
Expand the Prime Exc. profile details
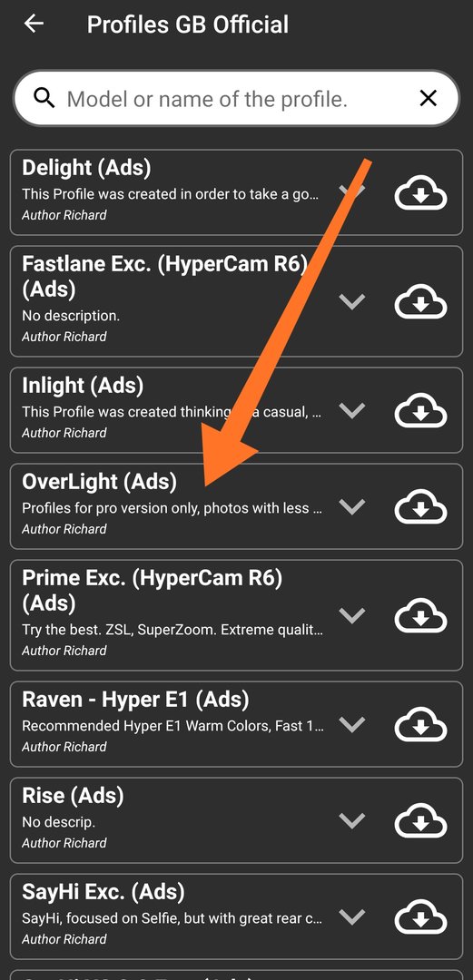351,615
